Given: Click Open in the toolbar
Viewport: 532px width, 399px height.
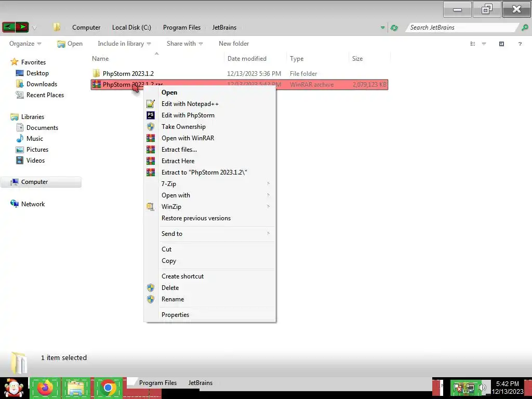Looking at the screenshot, I should tap(70, 44).
